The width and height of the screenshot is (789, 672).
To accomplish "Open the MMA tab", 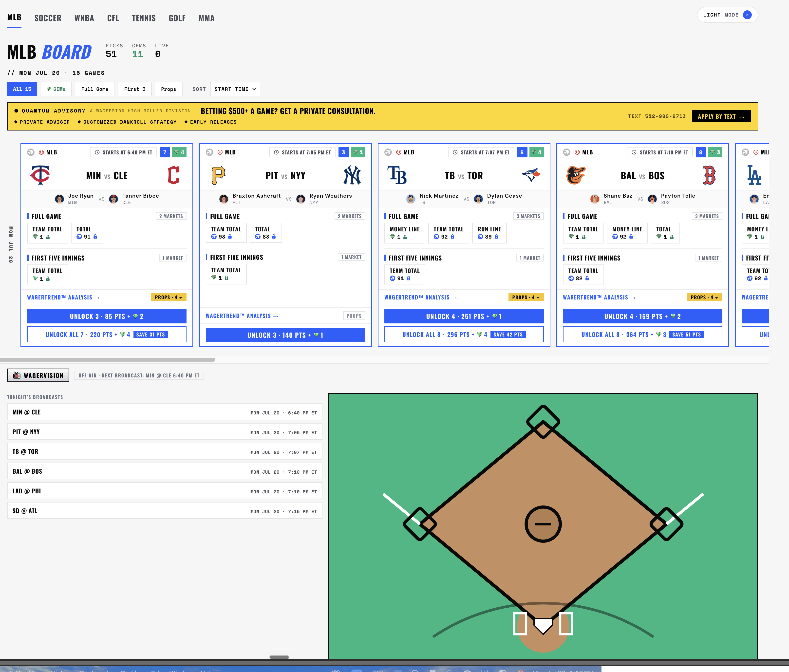I will (207, 18).
